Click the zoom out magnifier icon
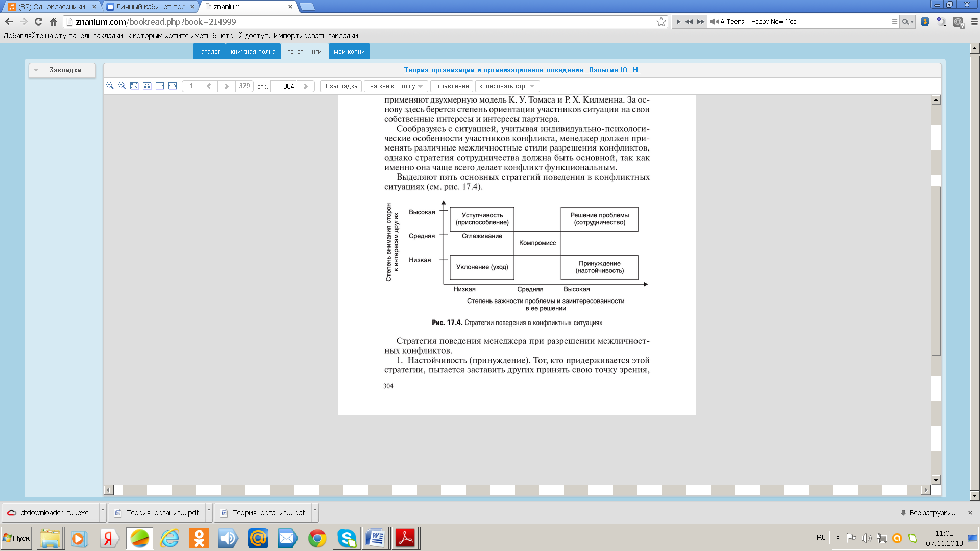Screen dimensions: 980x551 [x=110, y=86]
